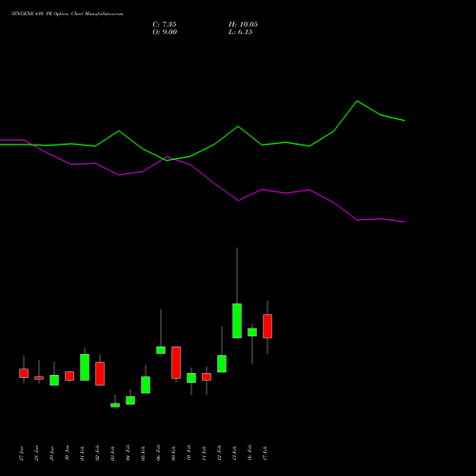Click the open value 'O: 9.00'
Image resolution: width=476 pixels, height=476 pixels.
165,32
